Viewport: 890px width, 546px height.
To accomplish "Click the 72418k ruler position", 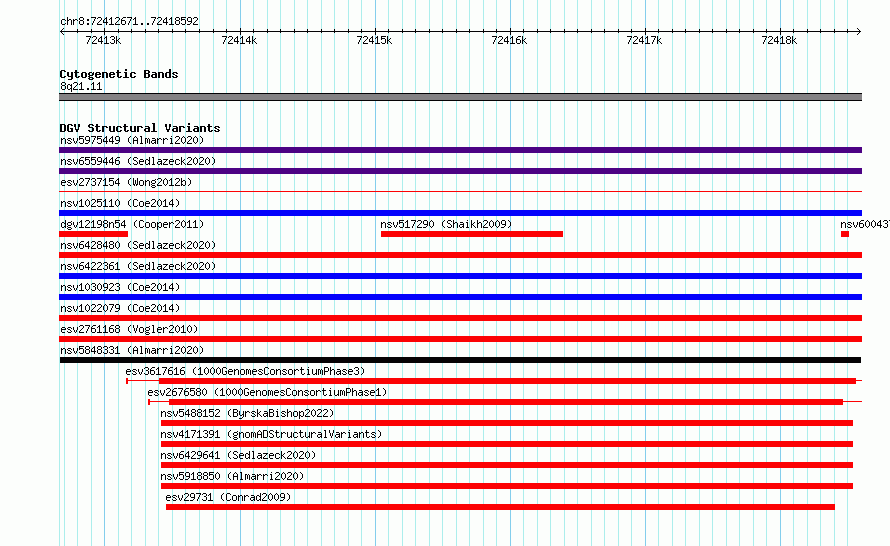I will click(779, 40).
